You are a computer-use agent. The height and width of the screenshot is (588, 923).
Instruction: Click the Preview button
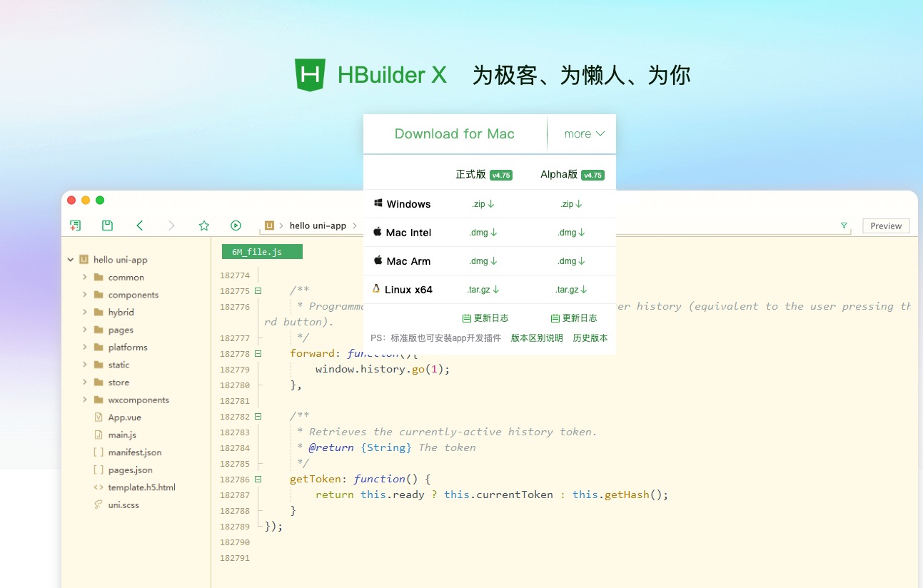tap(886, 225)
